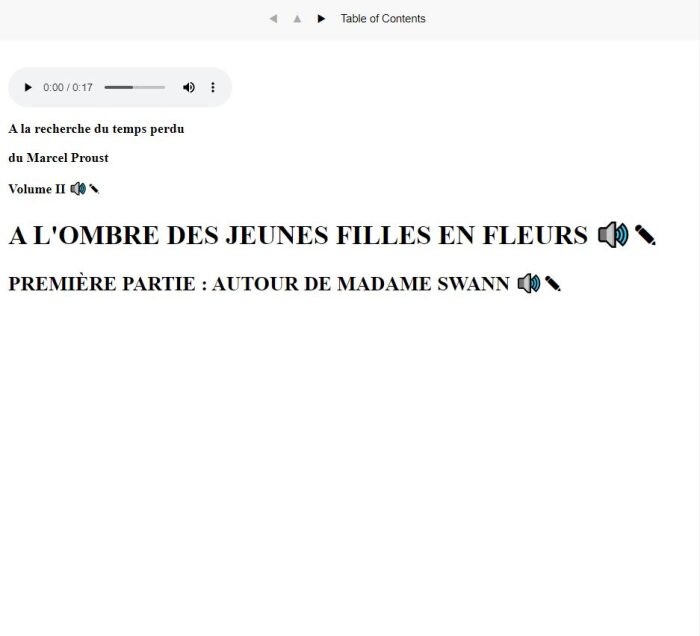This screenshot has height=636, width=700.
Task: Play audio for Volume II line
Action: coord(78,189)
